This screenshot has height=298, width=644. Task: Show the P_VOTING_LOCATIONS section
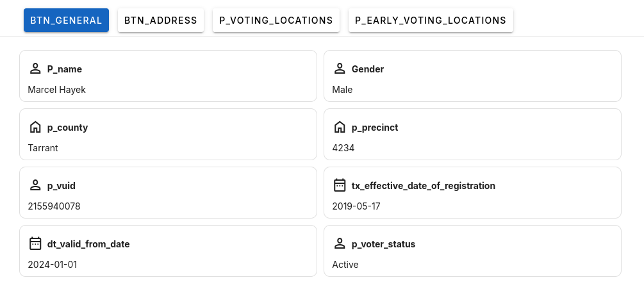pos(276,21)
